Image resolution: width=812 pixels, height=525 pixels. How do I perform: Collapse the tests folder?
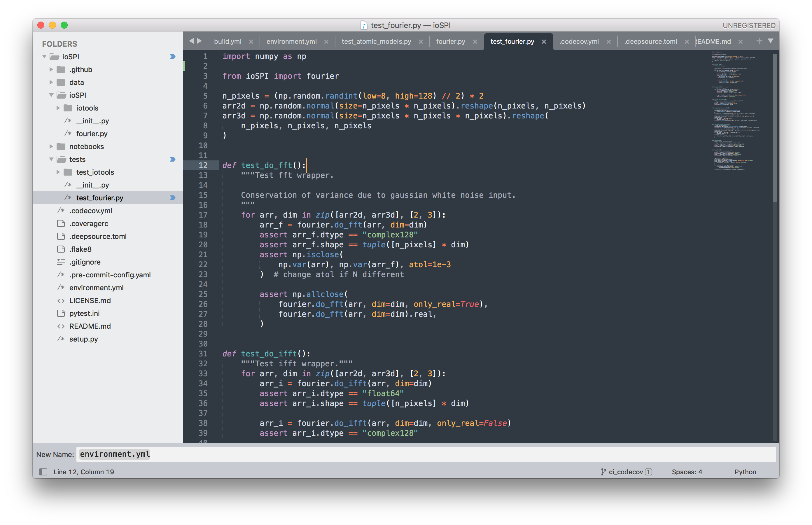pyautogui.click(x=51, y=159)
